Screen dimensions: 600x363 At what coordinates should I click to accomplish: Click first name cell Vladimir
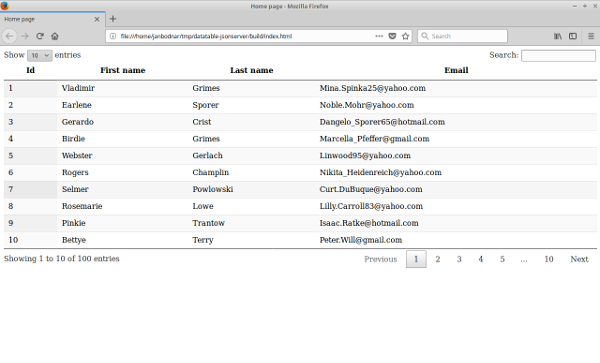pyautogui.click(x=78, y=88)
